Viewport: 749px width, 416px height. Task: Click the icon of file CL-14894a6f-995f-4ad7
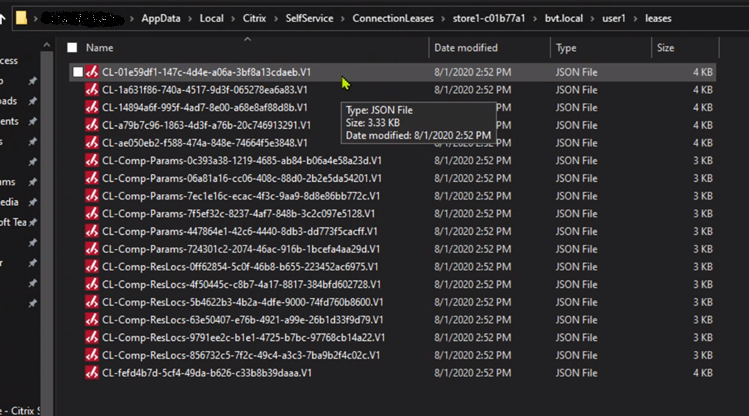click(91, 107)
